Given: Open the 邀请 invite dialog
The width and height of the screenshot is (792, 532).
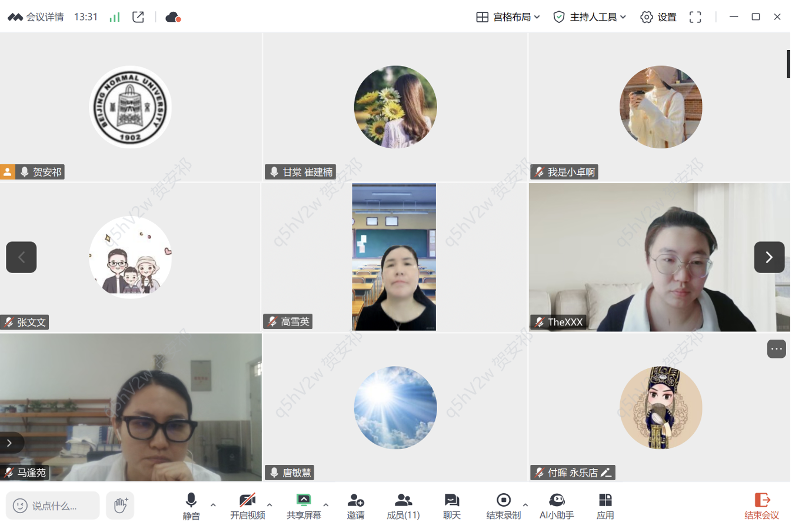Looking at the screenshot, I should coord(355,506).
